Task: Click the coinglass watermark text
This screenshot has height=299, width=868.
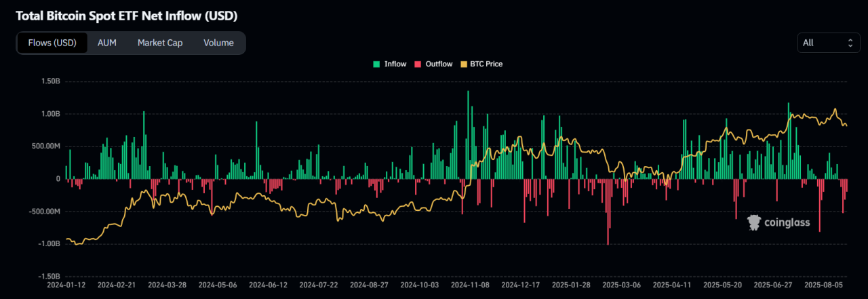Action: pos(786,222)
